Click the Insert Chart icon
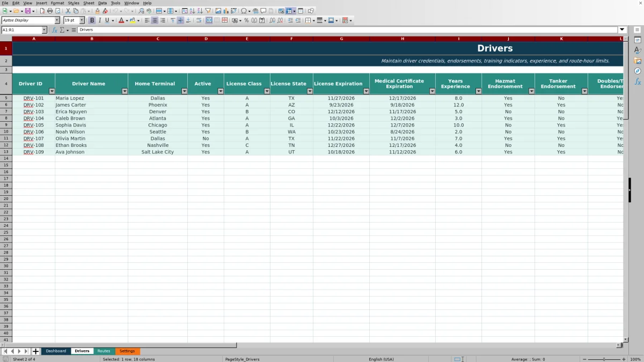Screen dimensions: 644x362 pyautogui.click(x=225, y=11)
